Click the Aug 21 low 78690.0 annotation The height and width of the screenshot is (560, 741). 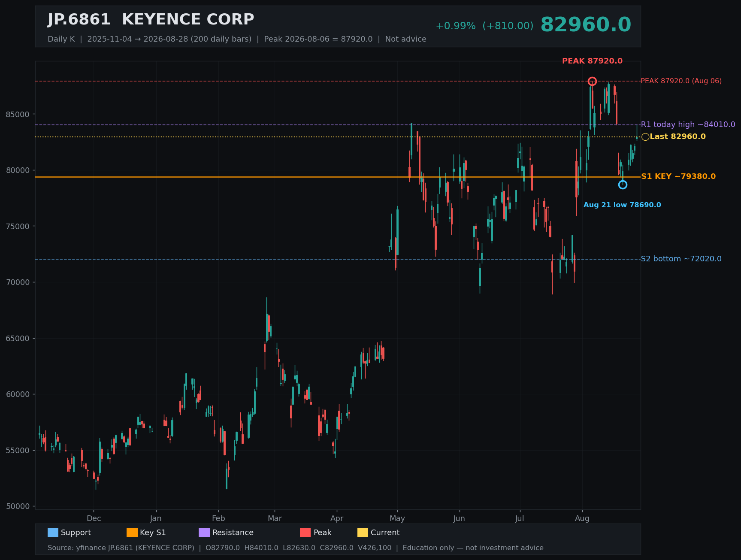622,205
